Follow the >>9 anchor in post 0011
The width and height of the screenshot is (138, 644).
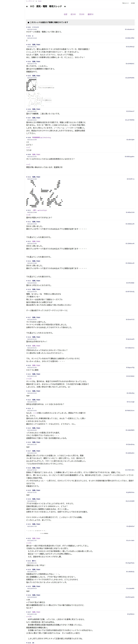tap(28, 215)
